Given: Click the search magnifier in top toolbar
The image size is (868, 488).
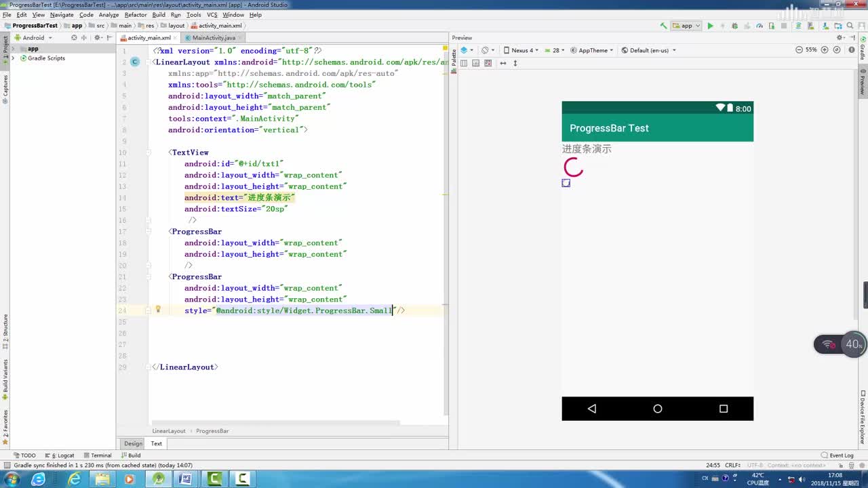Looking at the screenshot, I should point(850,26).
